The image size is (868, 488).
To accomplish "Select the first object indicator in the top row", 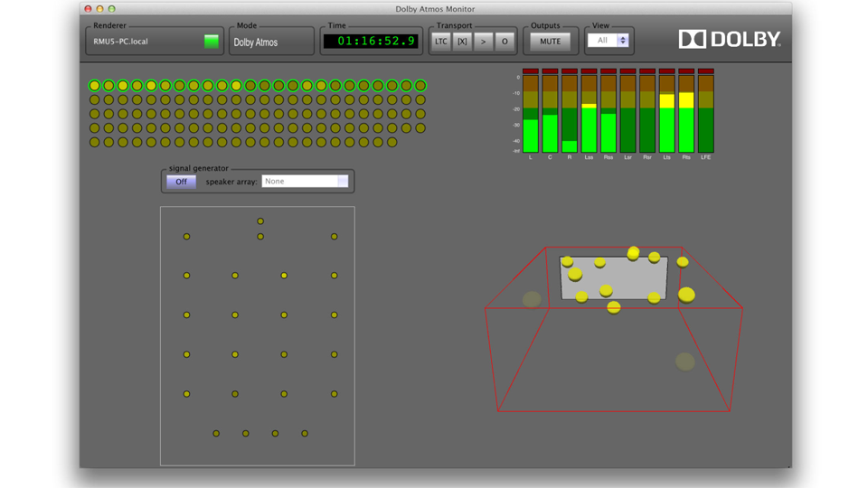I will coord(95,86).
